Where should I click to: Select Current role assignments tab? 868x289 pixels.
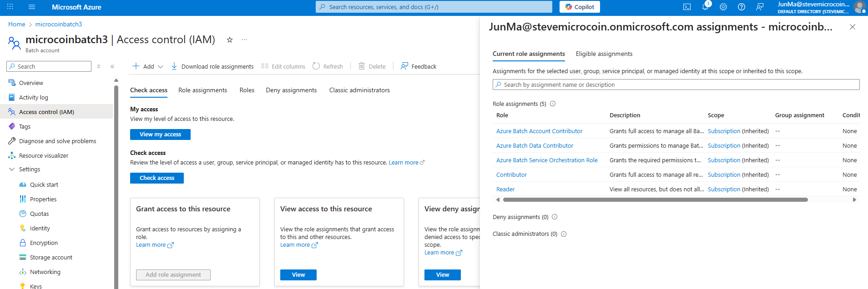(x=529, y=54)
